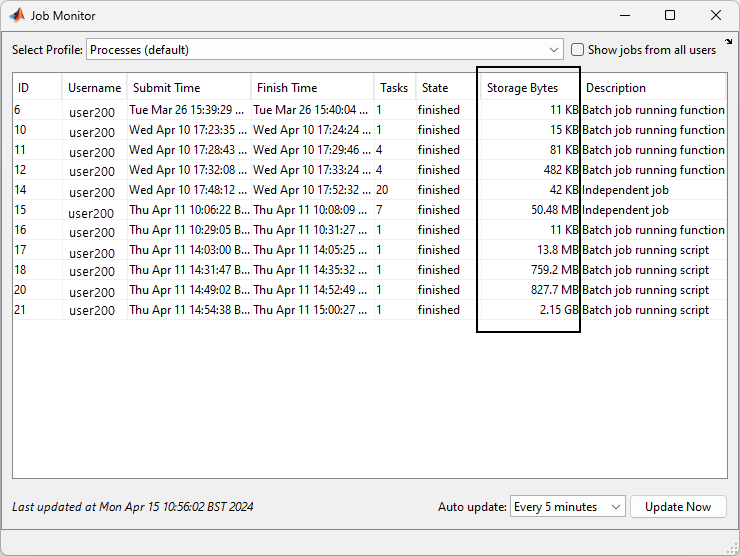The height and width of the screenshot is (556, 740).
Task: Click the undock arrow icon at top right
Action: coord(729,42)
